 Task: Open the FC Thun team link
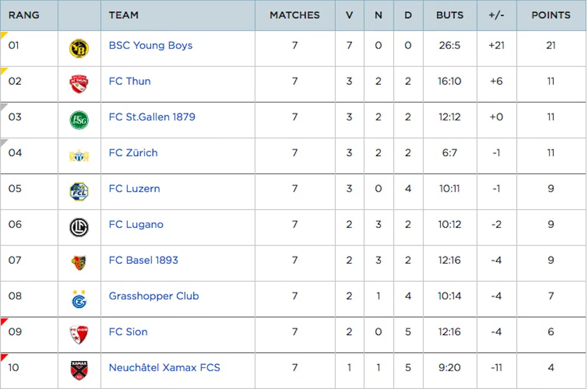pos(130,82)
